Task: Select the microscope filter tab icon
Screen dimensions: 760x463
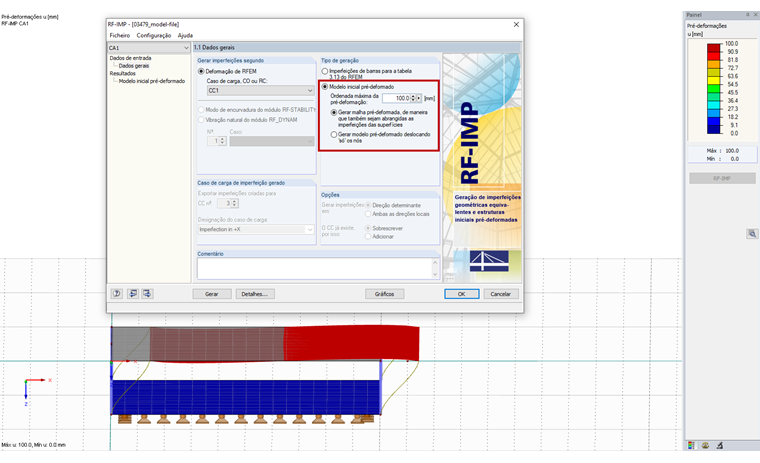Action: [720, 446]
